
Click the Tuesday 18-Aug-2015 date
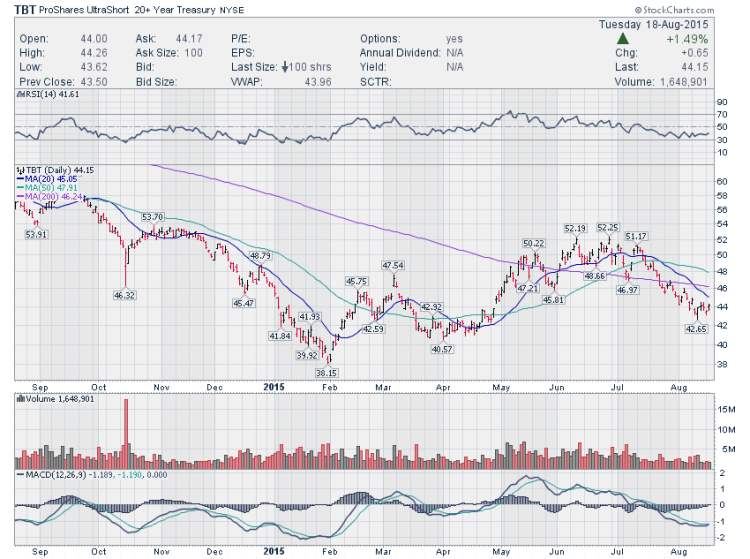653,24
